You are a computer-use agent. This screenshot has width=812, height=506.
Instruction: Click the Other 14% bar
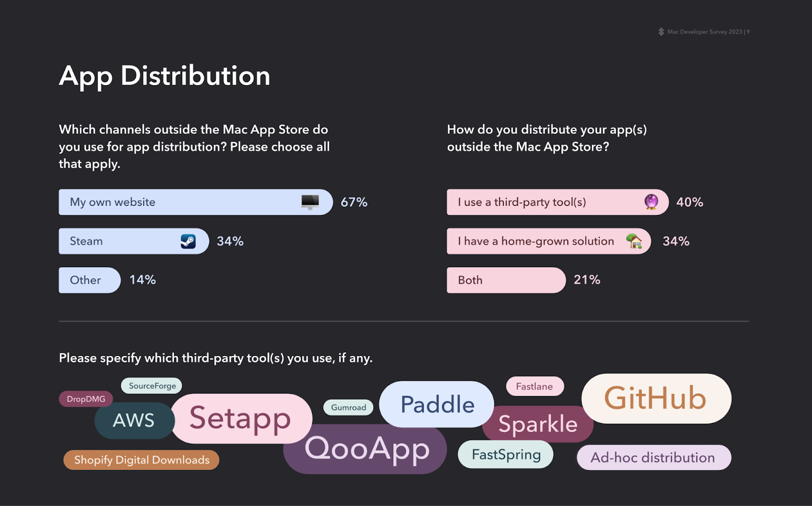click(89, 280)
